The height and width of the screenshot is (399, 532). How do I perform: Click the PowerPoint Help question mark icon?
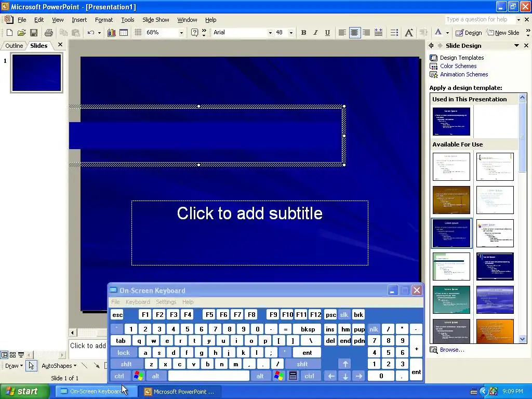[194, 33]
